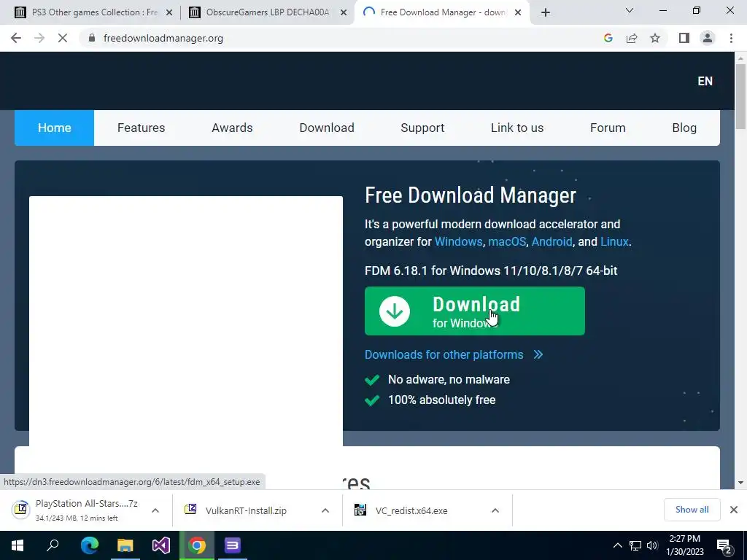
Task: Open the notification center icon
Action: pos(724,545)
